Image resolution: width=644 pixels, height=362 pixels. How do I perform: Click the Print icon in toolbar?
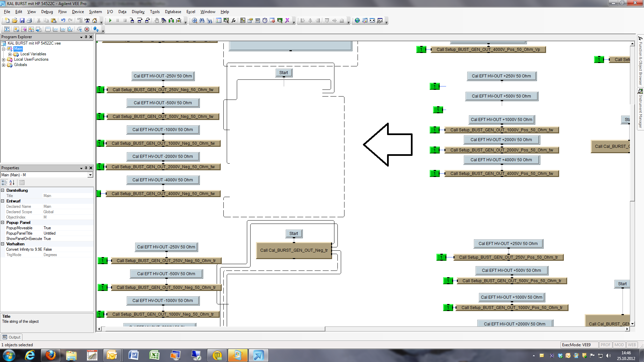(29, 21)
